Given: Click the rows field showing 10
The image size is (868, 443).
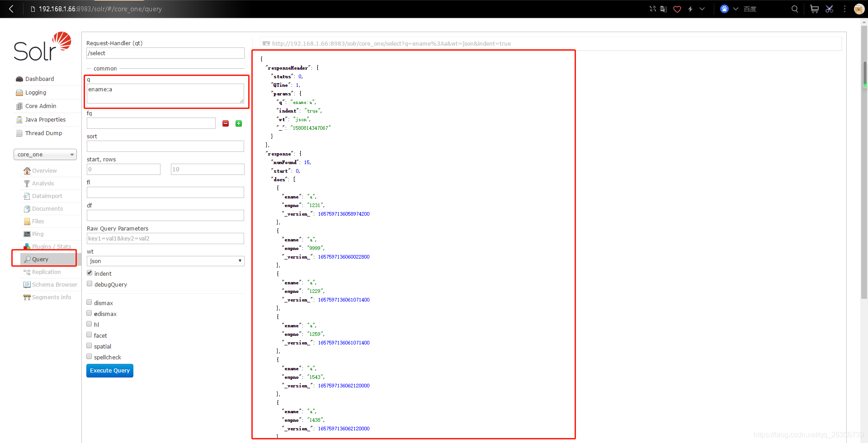Looking at the screenshot, I should [208, 170].
